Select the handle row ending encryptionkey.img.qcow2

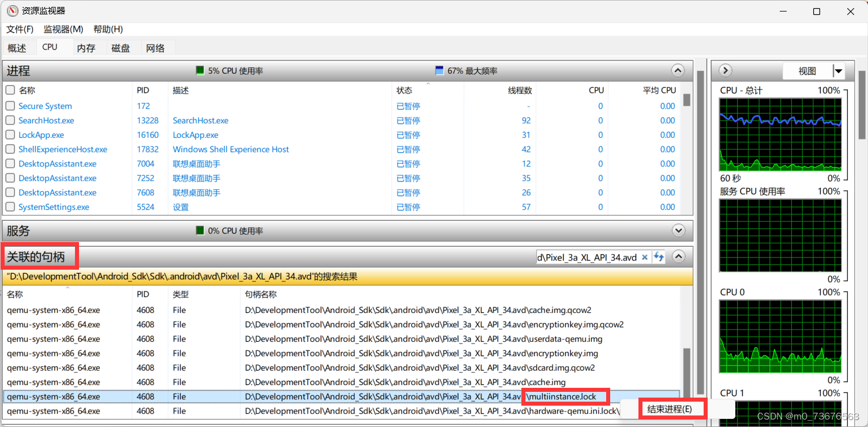[341, 324]
